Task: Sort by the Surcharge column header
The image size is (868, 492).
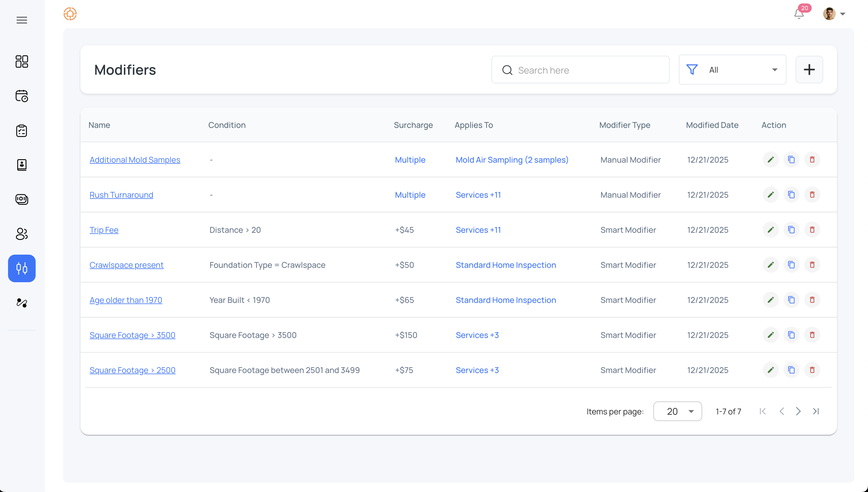Action: pyautogui.click(x=413, y=125)
